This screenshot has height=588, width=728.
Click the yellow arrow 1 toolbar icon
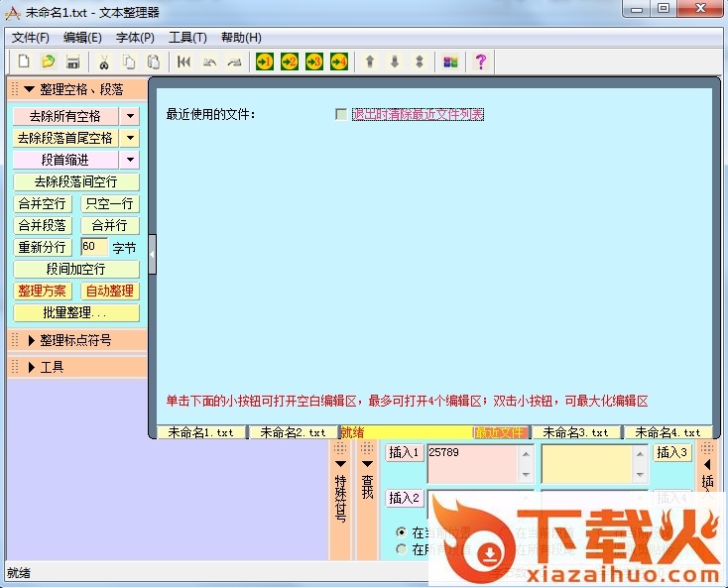pyautogui.click(x=265, y=61)
